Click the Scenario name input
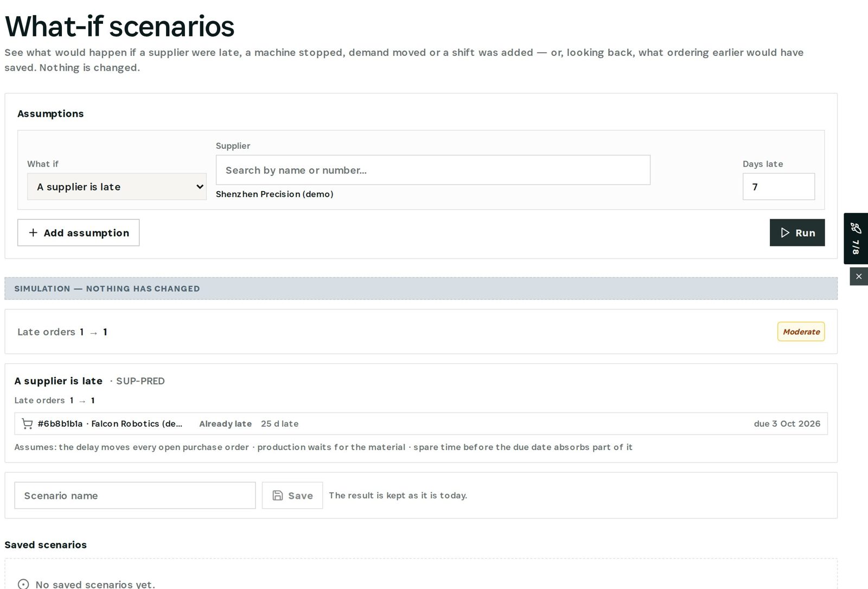Image resolution: width=868 pixels, height=589 pixels. coord(135,496)
